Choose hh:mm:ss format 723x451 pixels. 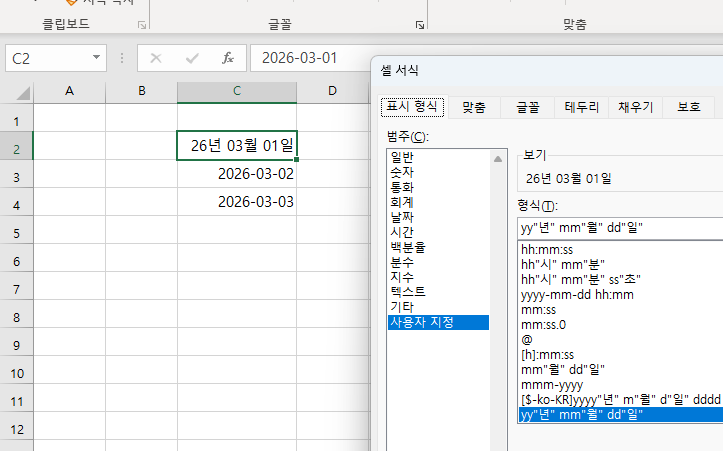coord(620,250)
